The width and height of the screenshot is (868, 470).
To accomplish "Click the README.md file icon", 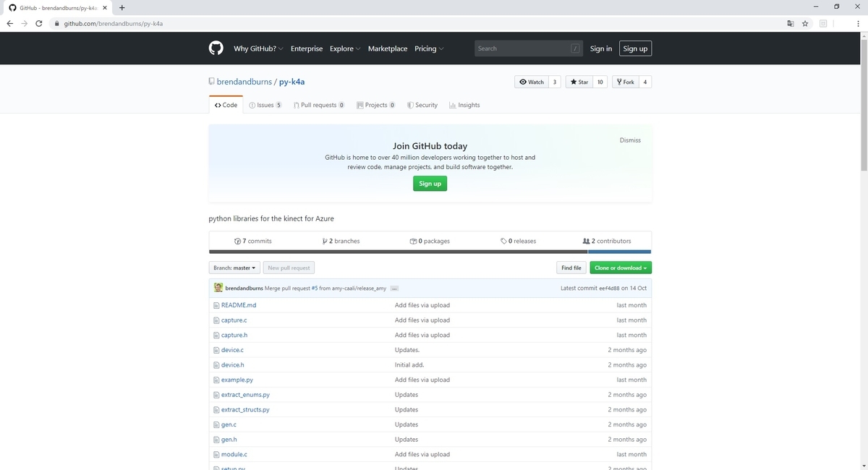I will point(216,305).
